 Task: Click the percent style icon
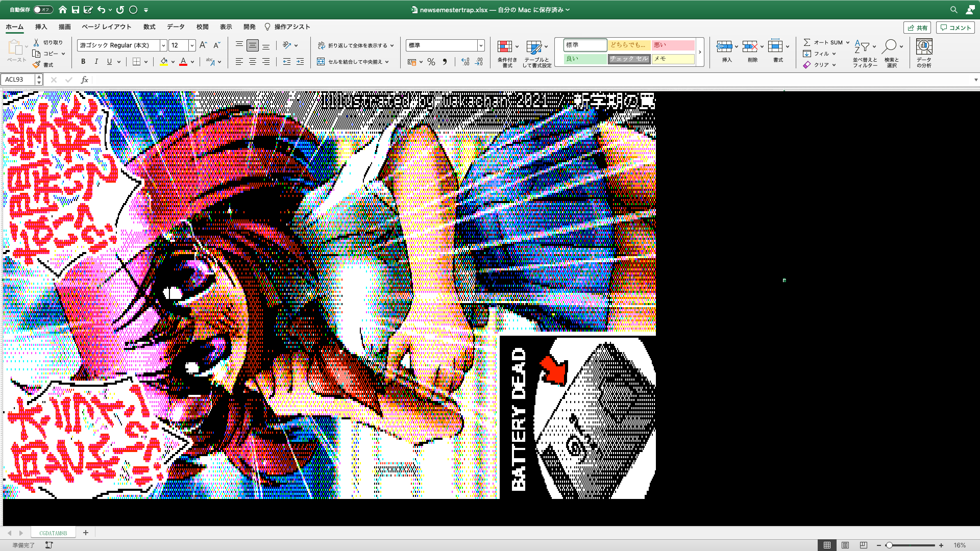[x=431, y=62]
